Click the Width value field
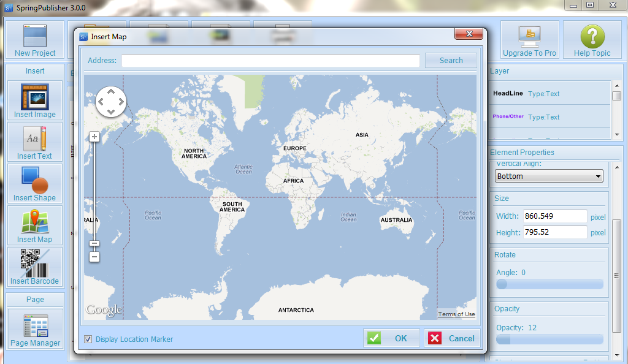The width and height of the screenshot is (628, 364). tap(554, 216)
